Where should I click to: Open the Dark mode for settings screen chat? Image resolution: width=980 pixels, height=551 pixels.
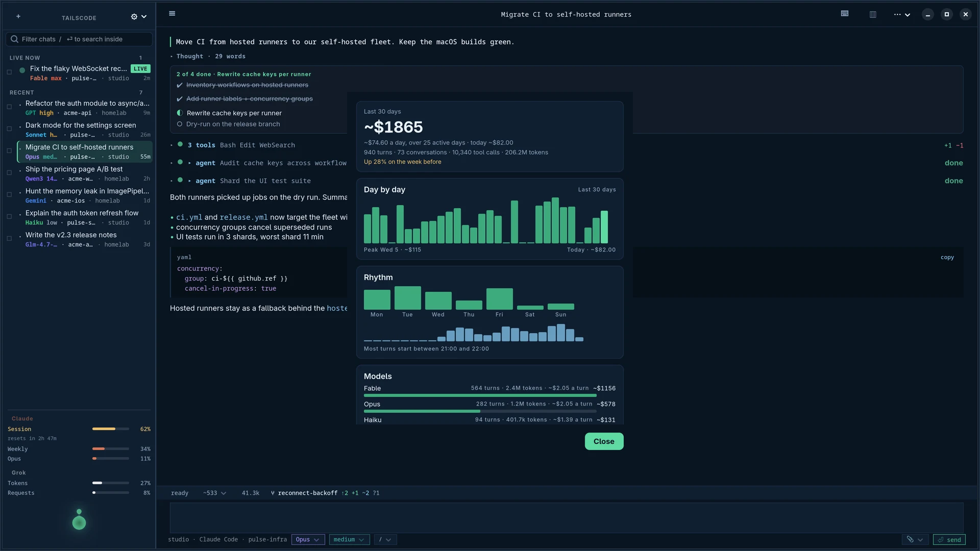pyautogui.click(x=85, y=130)
